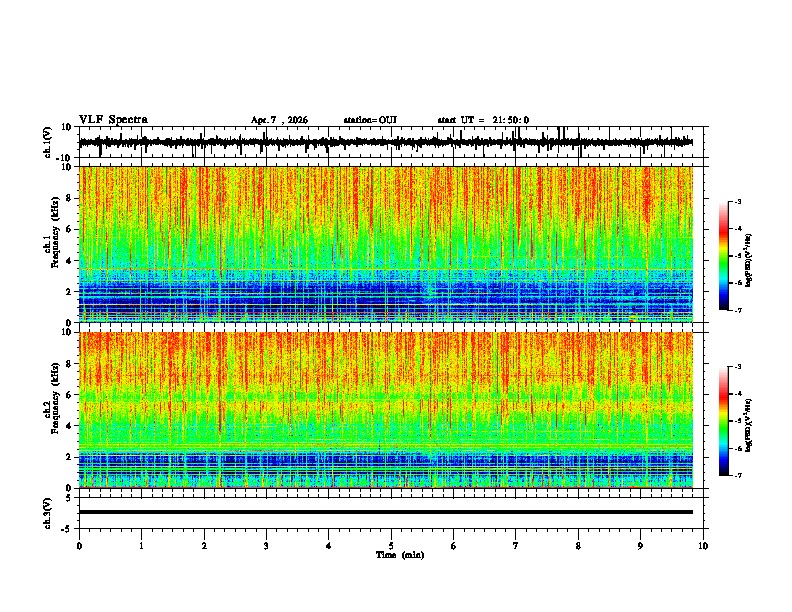Click the "-5" tick on ch.3(V) axis
The height and width of the screenshot is (612, 792).
point(68,529)
